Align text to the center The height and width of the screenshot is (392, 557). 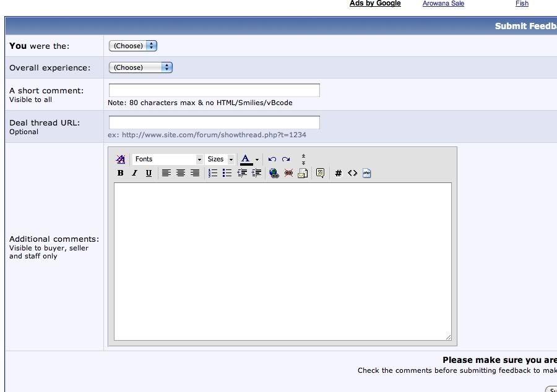[181, 174]
